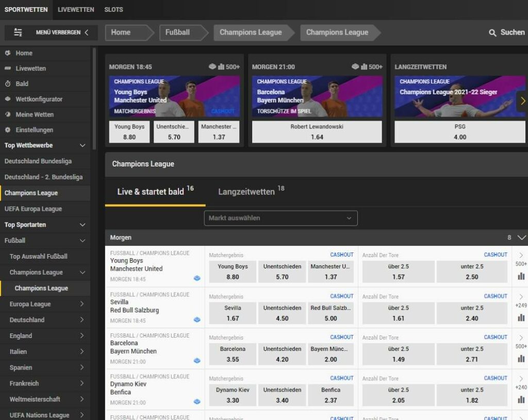Open UEFA Europa League in the sidebar

tap(45, 209)
